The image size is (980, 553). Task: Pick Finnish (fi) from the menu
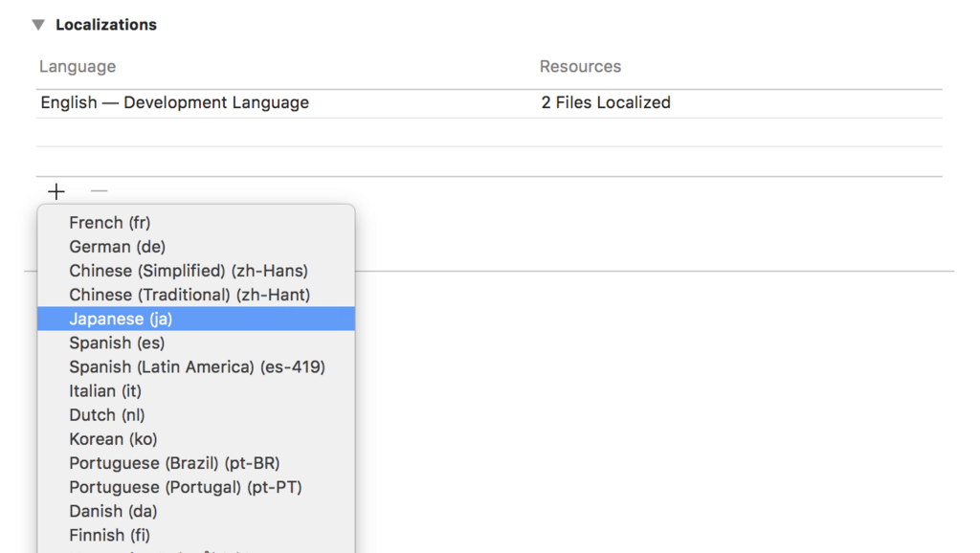[x=196, y=536]
